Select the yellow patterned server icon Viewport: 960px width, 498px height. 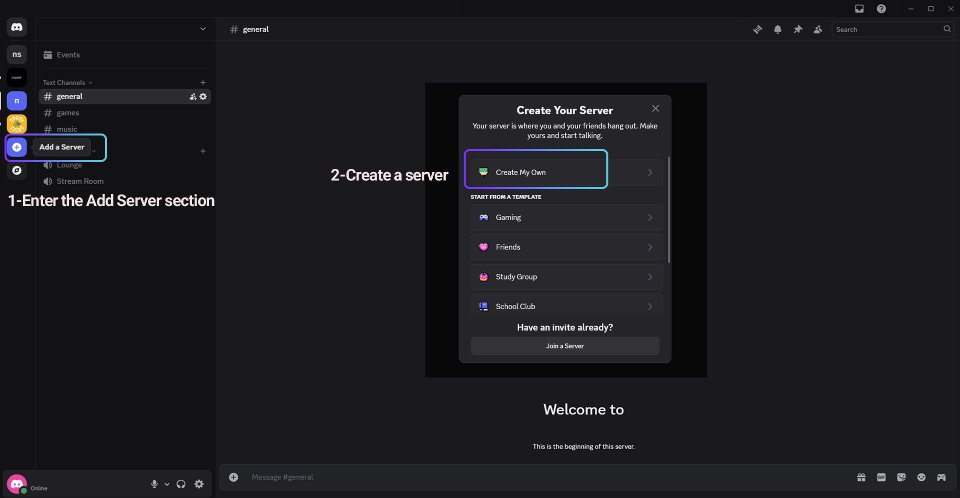[17, 124]
